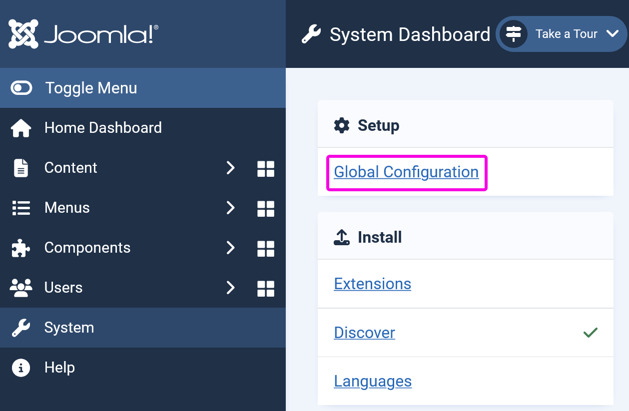Click the Take a Tour signpost icon
Image resolution: width=629 pixels, height=411 pixels.
pos(513,34)
